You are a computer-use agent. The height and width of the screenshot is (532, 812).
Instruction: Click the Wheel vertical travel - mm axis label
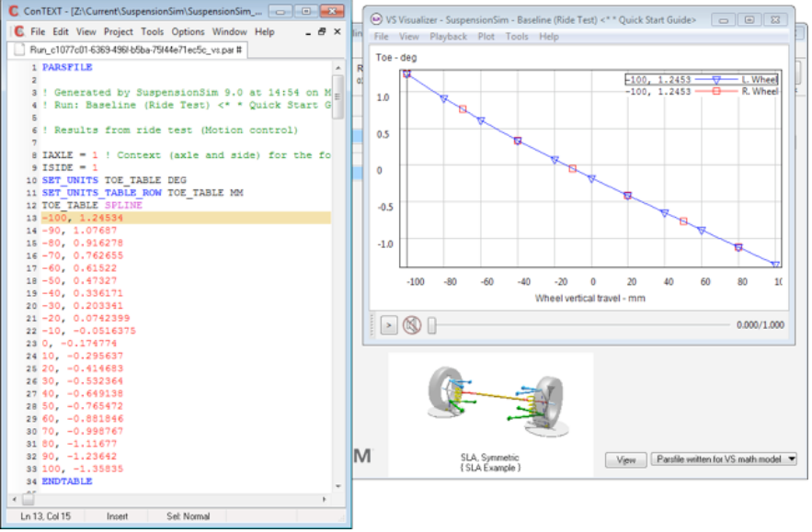(x=590, y=298)
